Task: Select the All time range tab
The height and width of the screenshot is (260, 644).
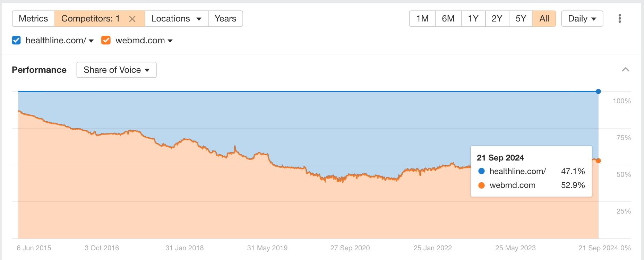Action: (544, 19)
